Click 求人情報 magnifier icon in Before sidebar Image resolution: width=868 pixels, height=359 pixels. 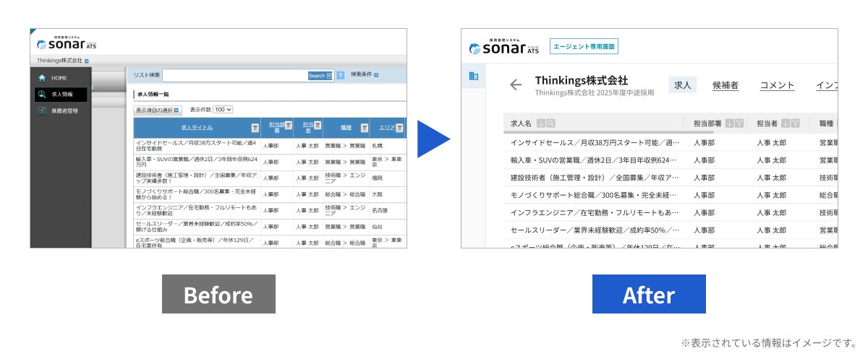pyautogui.click(x=41, y=94)
